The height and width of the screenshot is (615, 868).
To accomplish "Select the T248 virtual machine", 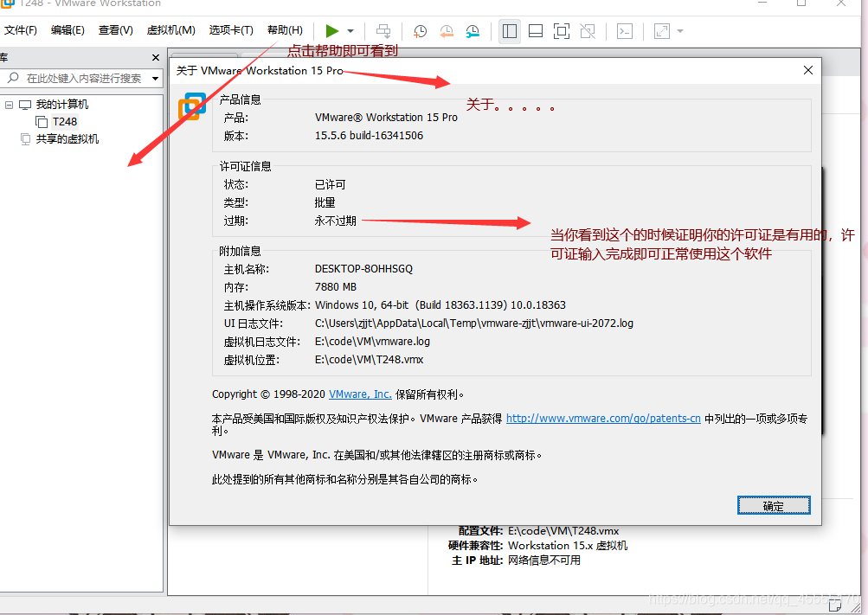I will (x=65, y=122).
